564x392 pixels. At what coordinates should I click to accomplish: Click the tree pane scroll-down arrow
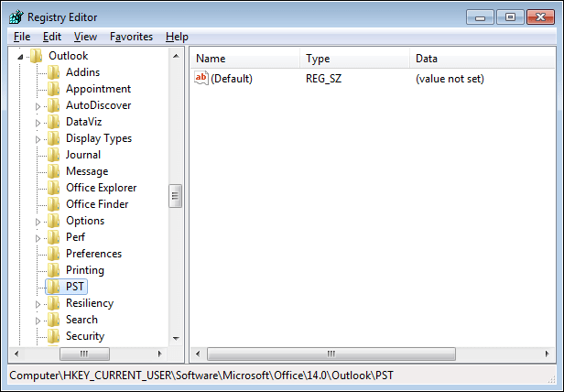pos(176,338)
